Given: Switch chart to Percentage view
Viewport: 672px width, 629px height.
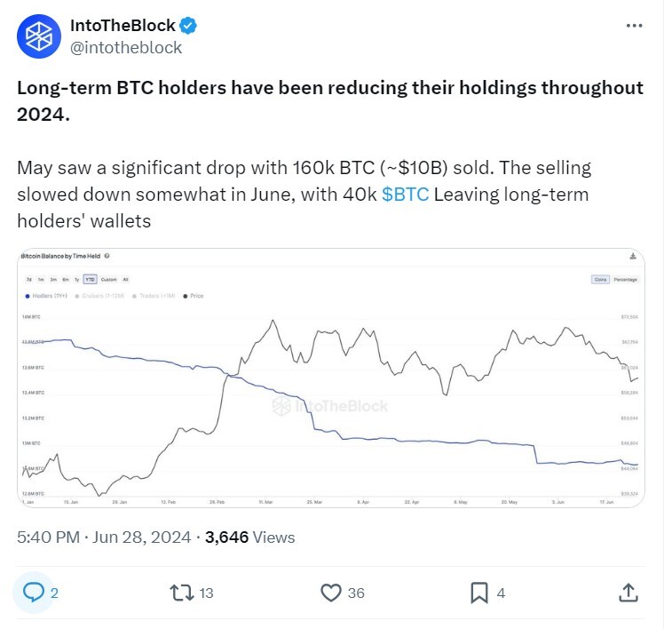Looking at the screenshot, I should click(625, 280).
